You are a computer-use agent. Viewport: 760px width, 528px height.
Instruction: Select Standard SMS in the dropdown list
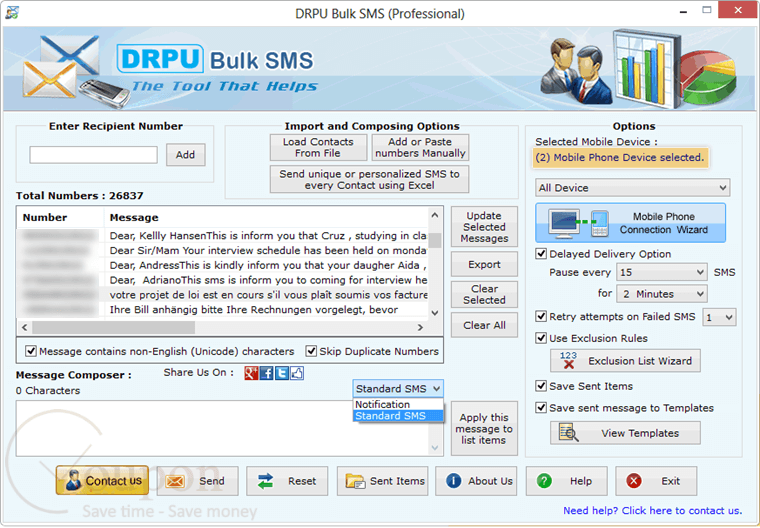398,416
